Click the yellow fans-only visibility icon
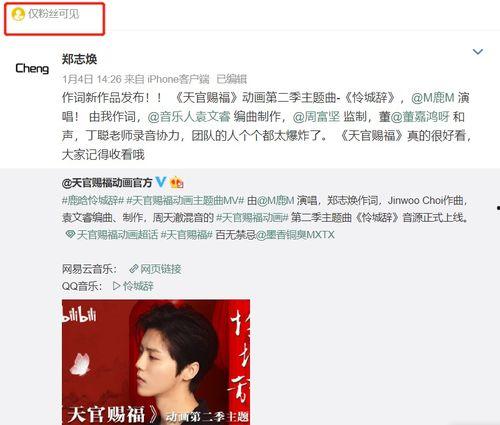Viewport: 500px width, 425px height. pyautogui.click(x=18, y=14)
